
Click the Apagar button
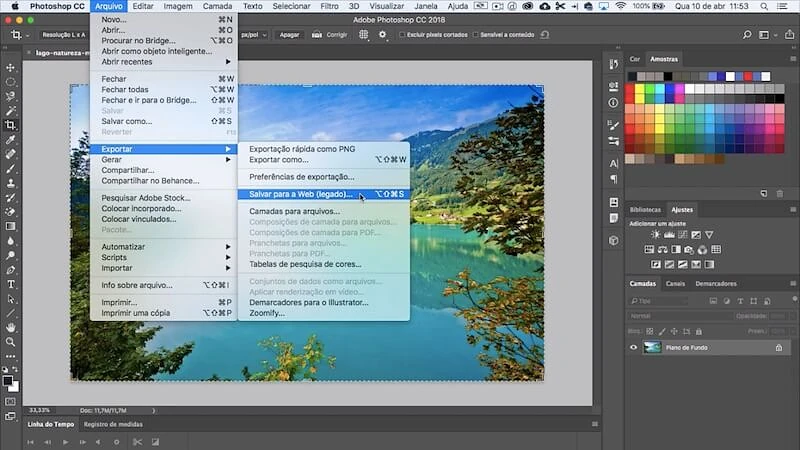coord(289,35)
